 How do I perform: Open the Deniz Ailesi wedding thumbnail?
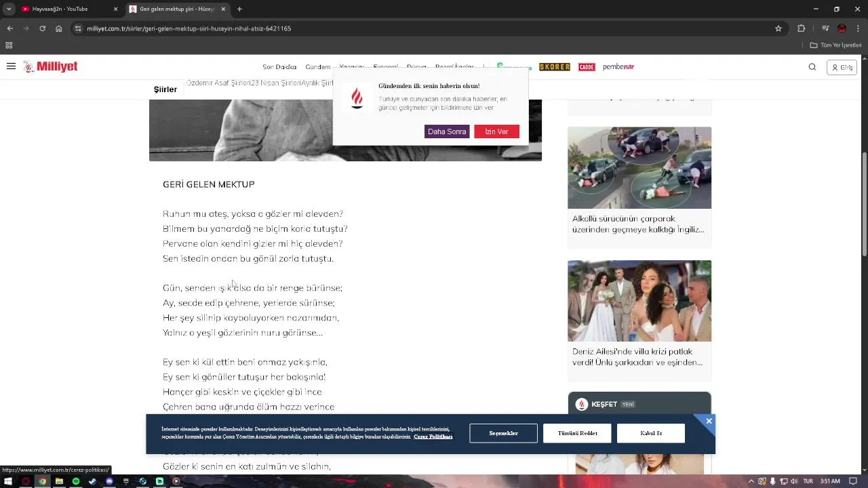point(639,301)
